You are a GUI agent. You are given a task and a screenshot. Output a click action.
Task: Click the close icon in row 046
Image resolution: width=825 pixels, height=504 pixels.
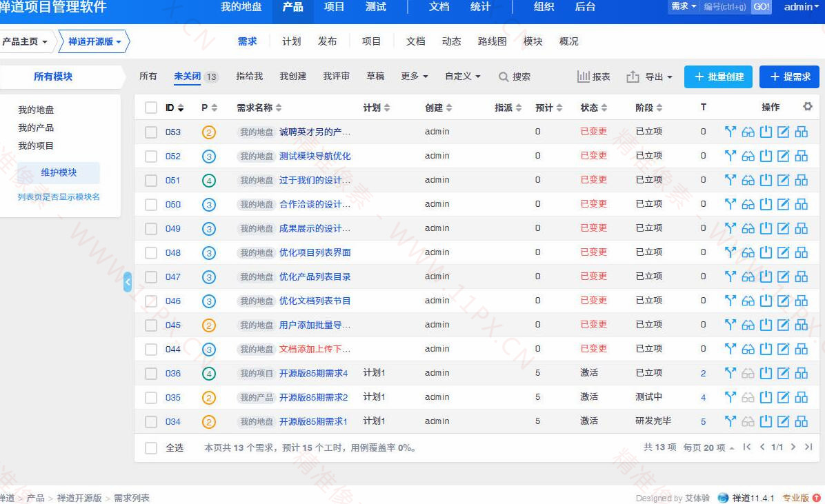point(766,301)
